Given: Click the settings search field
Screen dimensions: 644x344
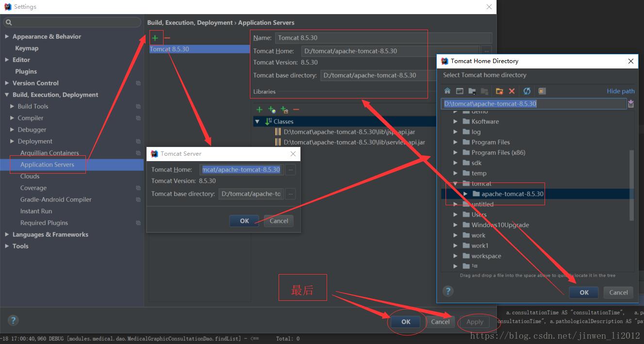Looking at the screenshot, I should 73,22.
